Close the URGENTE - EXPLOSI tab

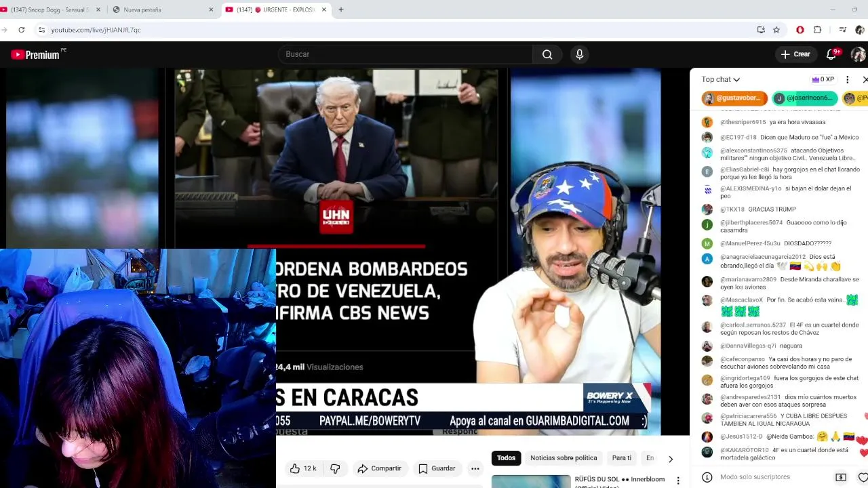(x=323, y=9)
